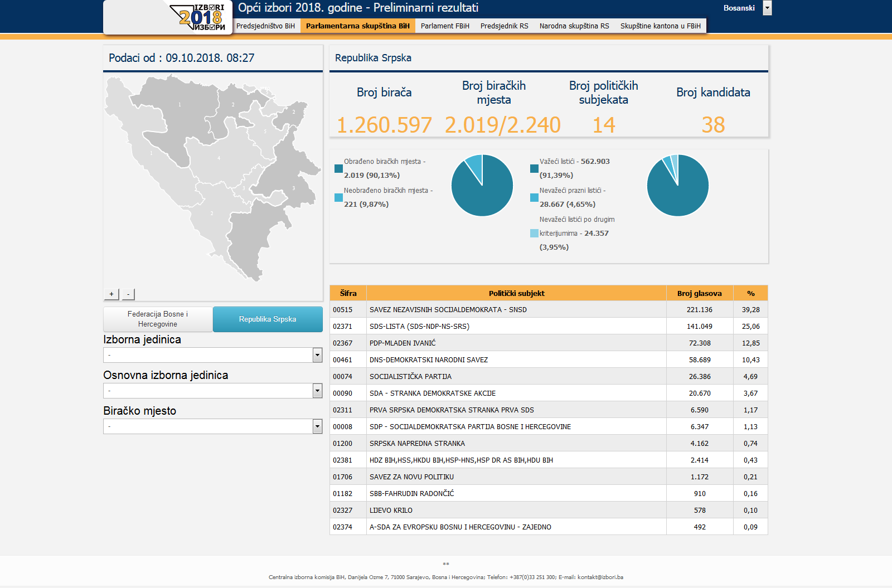Click the light blue Neobrađeno biračkih mjesta legend square
Screen dimensions: 892x588
(338, 197)
